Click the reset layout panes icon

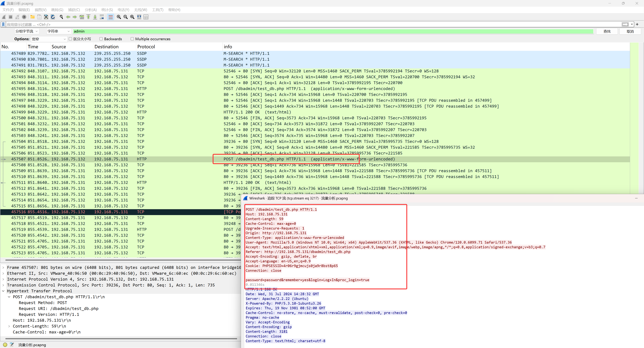click(146, 17)
